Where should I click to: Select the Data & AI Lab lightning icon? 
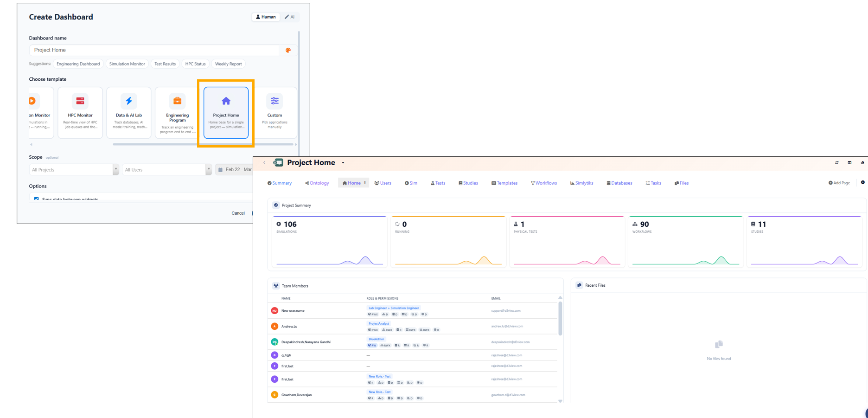click(129, 101)
